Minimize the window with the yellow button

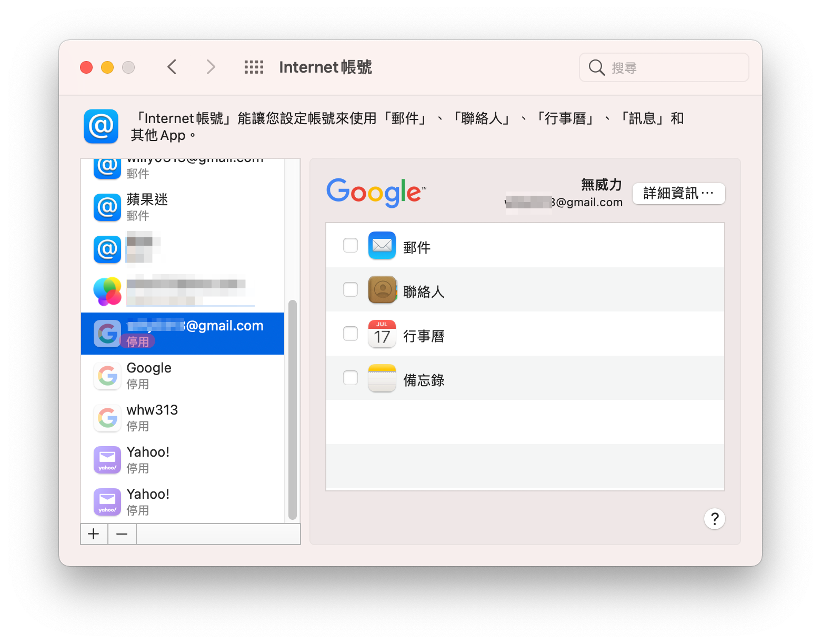coord(107,67)
